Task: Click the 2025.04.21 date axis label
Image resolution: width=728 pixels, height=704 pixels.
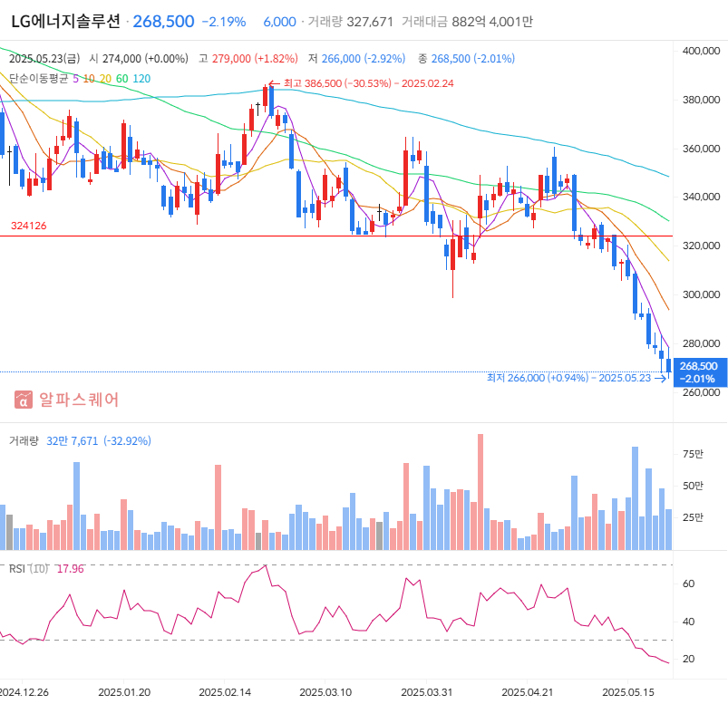Action: (528, 692)
